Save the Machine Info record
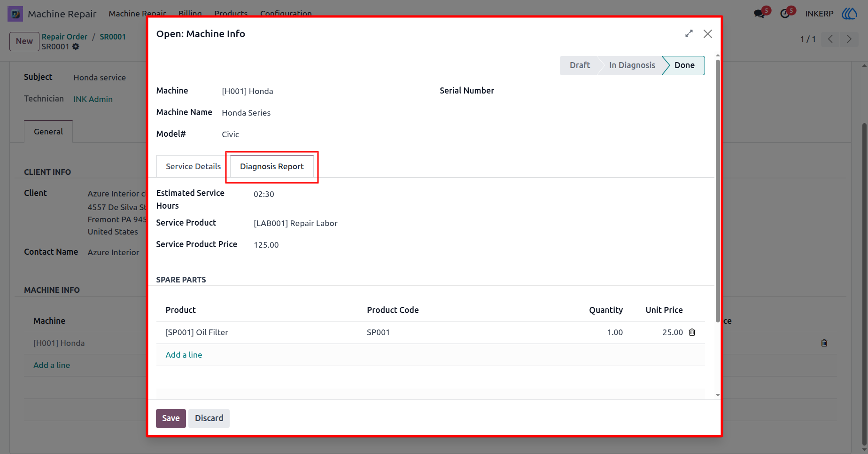Viewport: 868px width, 454px height. point(171,418)
